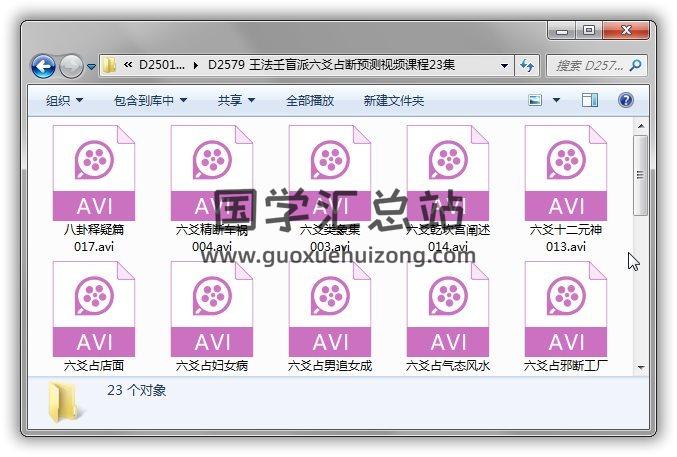Maximize the Explorer window

coord(589,30)
